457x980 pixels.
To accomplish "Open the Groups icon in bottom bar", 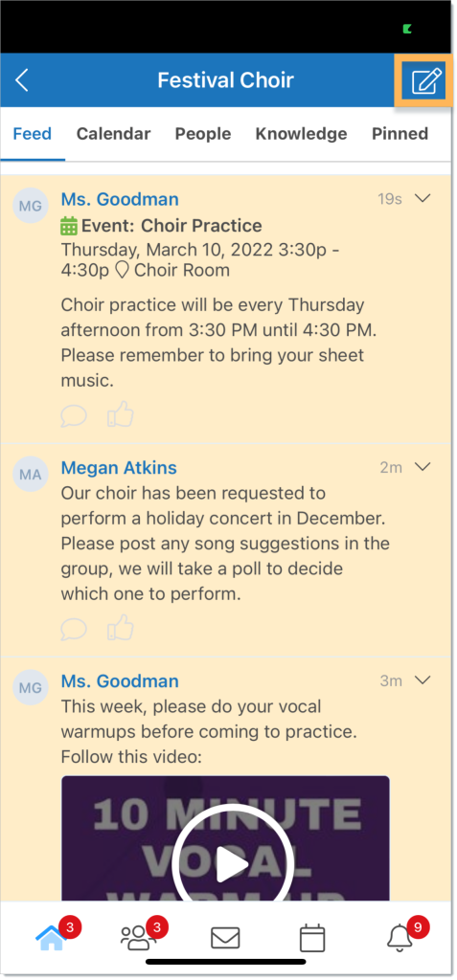I will (138, 938).
